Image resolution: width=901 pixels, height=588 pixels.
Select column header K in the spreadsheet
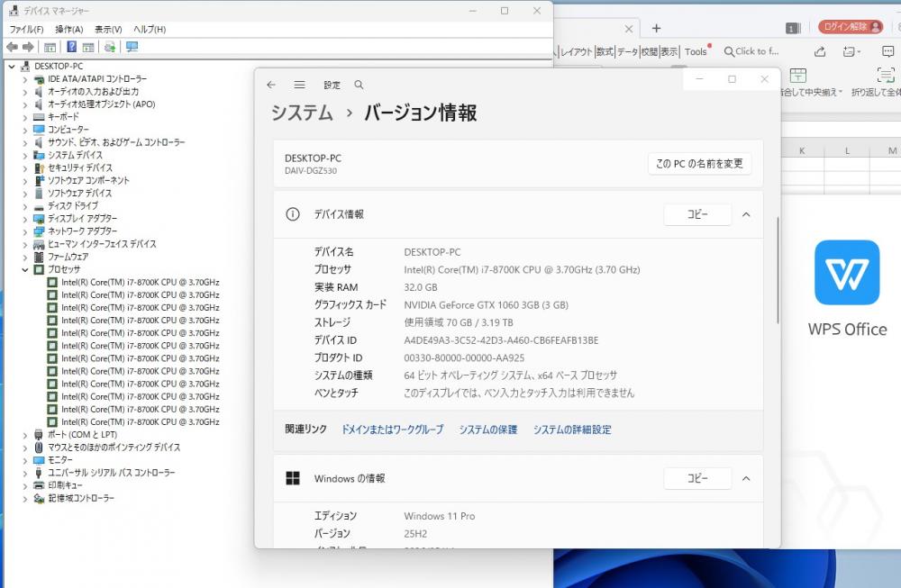pos(802,150)
